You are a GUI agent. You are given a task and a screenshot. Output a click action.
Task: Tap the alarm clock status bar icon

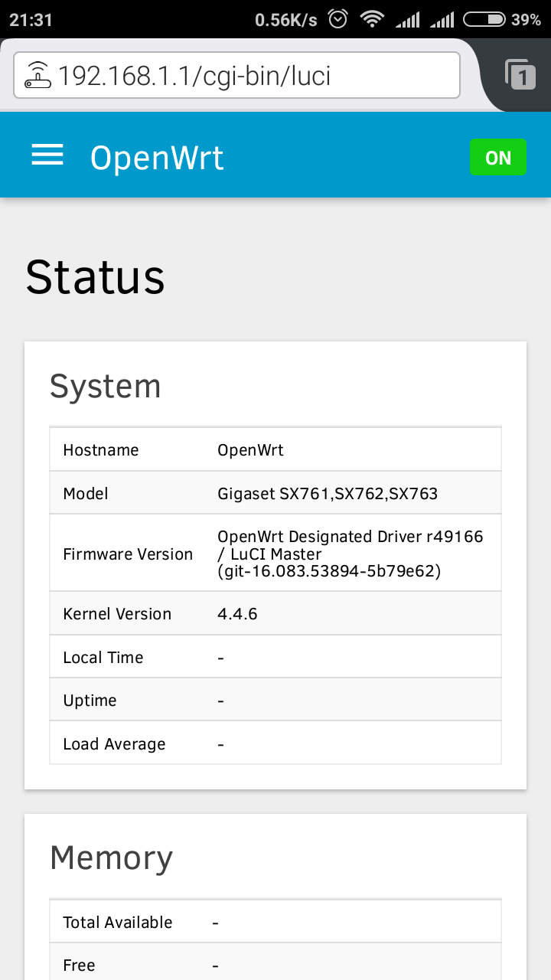coord(338,19)
